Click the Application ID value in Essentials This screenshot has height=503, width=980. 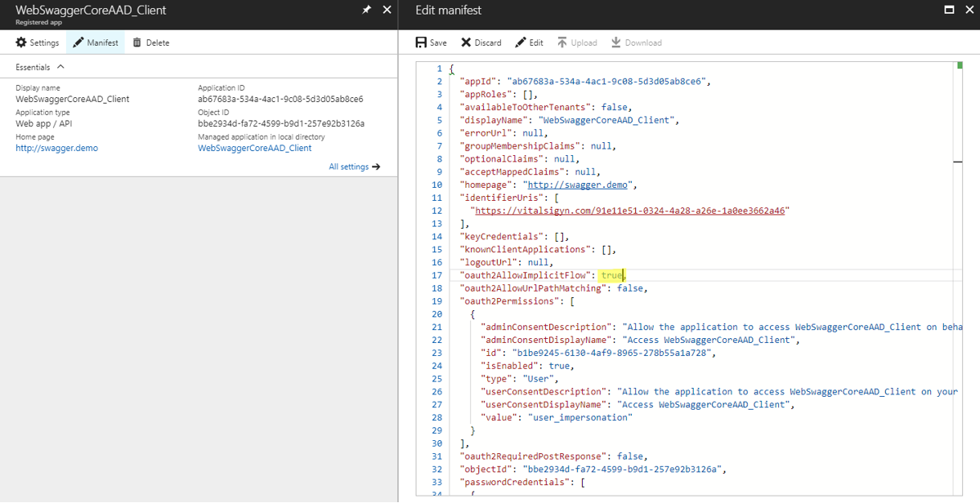280,99
